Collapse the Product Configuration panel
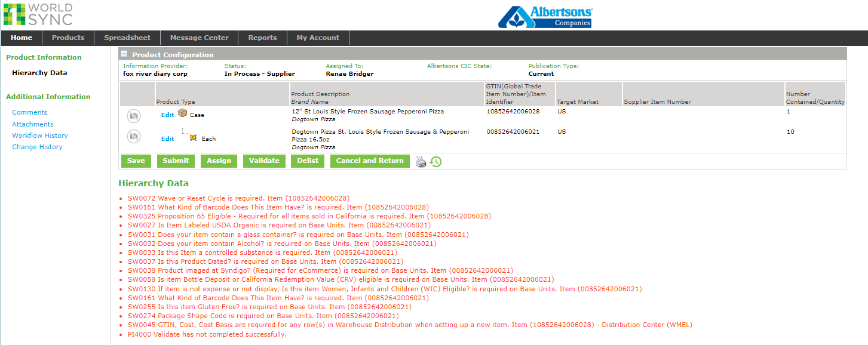This screenshot has width=868, height=345. point(124,54)
